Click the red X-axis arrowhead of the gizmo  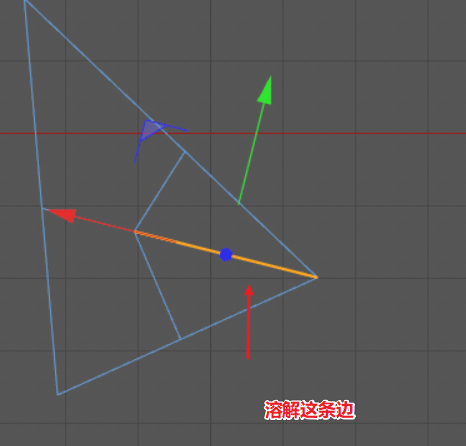(63, 215)
